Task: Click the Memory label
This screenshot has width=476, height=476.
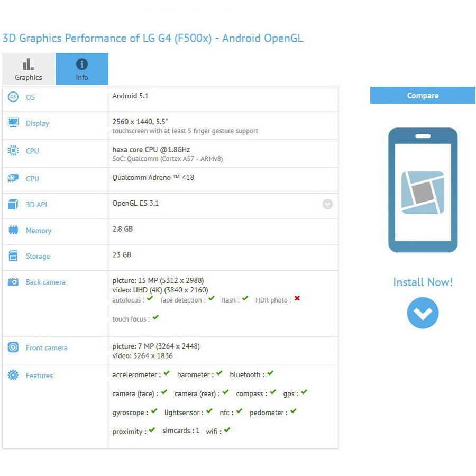Action: (39, 231)
